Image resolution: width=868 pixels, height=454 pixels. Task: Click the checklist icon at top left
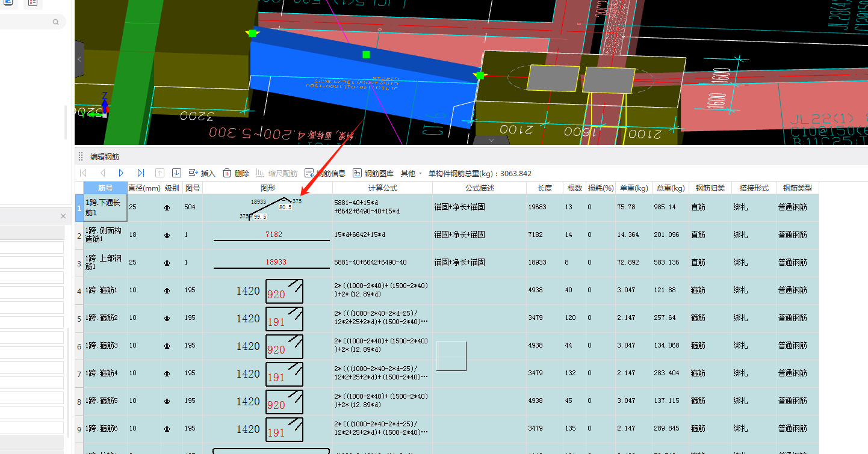[x=33, y=2]
